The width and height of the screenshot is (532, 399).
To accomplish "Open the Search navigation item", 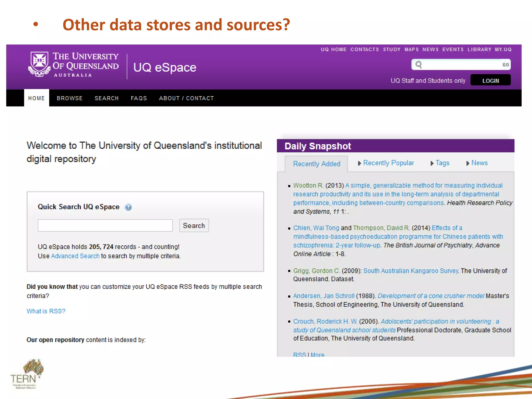I will tap(107, 98).
